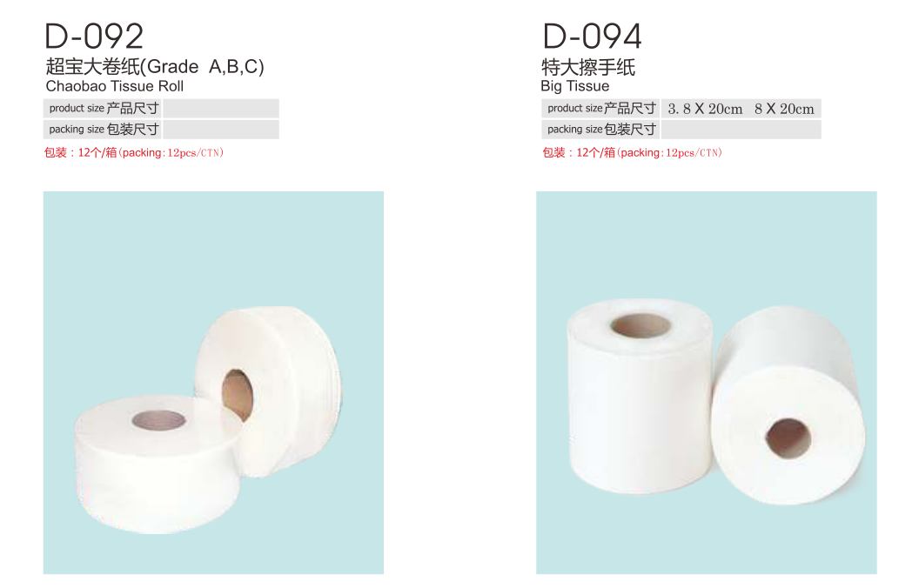The image size is (912, 588).
Task: Click the sideways roll in D-094 photo
Action: coord(788,407)
